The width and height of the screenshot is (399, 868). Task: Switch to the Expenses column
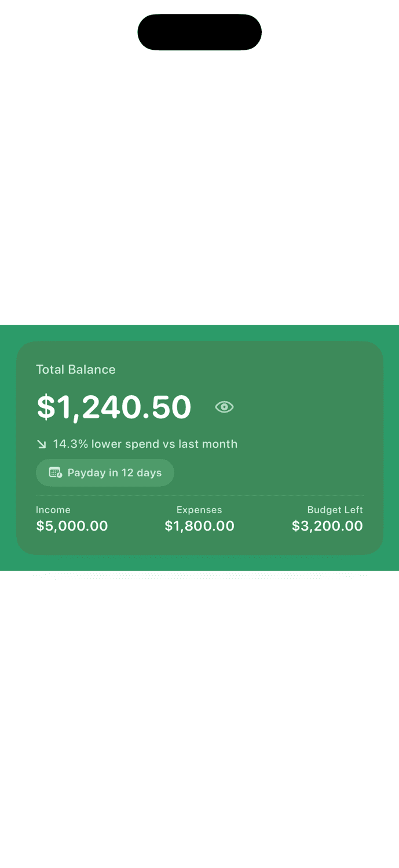[199, 518]
